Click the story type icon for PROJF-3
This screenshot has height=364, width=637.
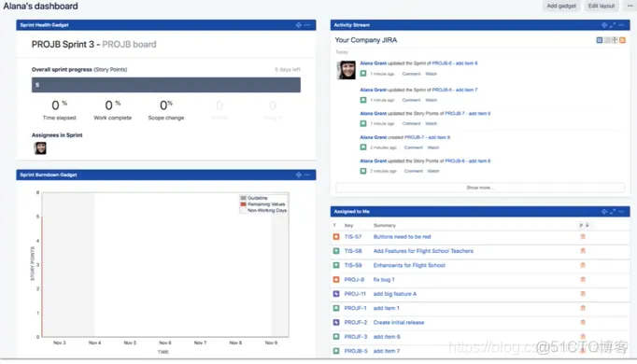pyautogui.click(x=336, y=336)
